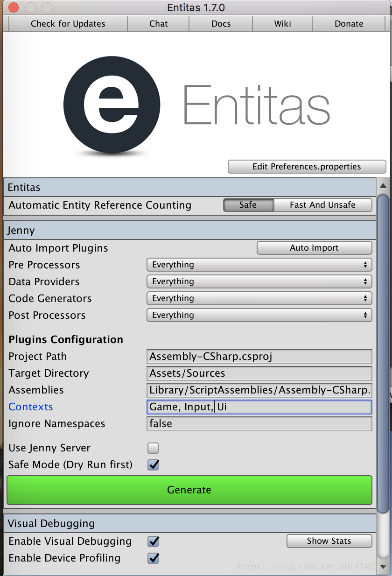Click the Jenny section header
The image size is (392, 576).
(x=189, y=231)
